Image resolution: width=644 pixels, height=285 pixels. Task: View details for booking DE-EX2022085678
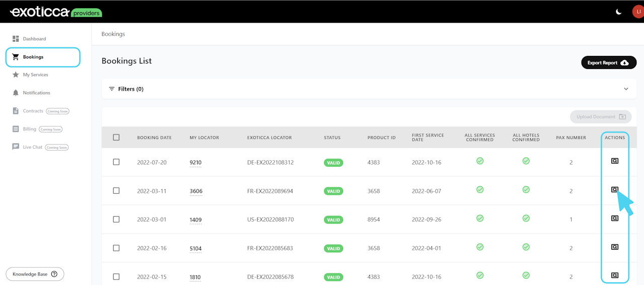[x=614, y=275]
